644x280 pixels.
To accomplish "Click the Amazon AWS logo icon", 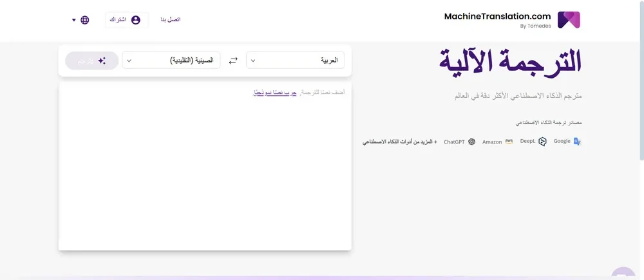I will (509, 141).
